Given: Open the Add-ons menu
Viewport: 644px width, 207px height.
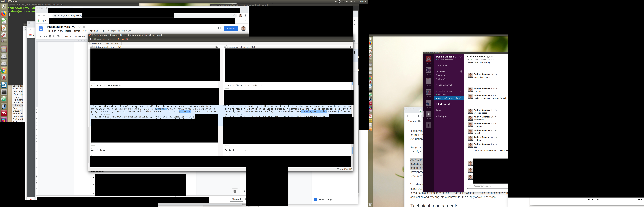Looking at the screenshot, I should (x=94, y=31).
